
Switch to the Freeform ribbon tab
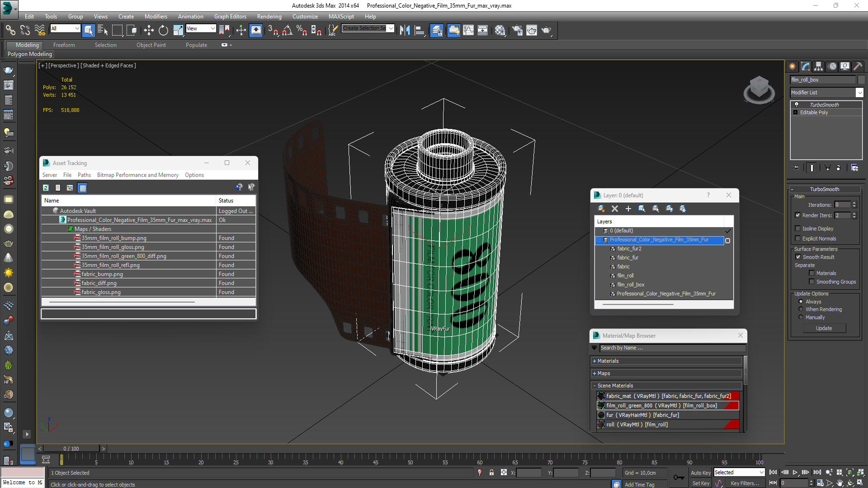pyautogui.click(x=64, y=45)
